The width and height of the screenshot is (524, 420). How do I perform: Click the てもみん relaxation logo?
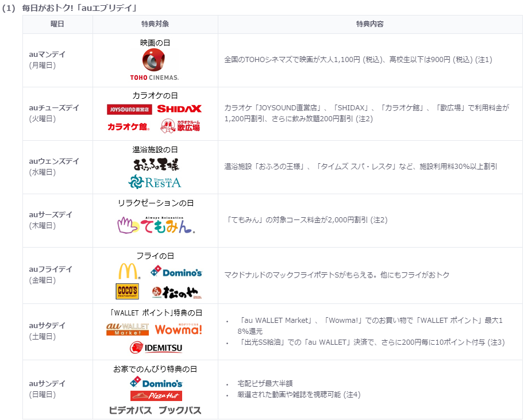click(156, 225)
